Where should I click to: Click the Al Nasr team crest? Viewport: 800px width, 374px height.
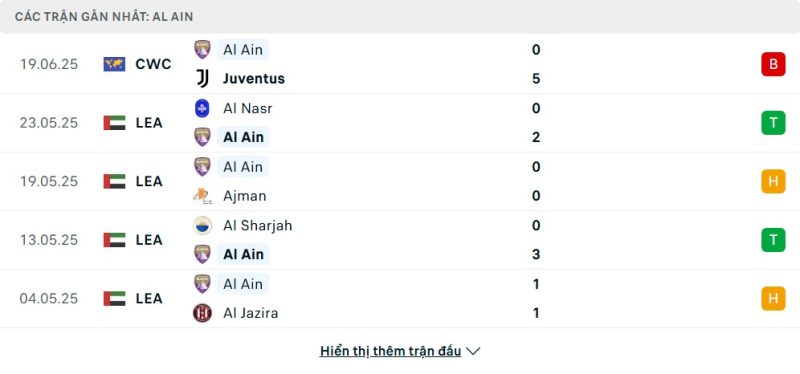pos(203,108)
